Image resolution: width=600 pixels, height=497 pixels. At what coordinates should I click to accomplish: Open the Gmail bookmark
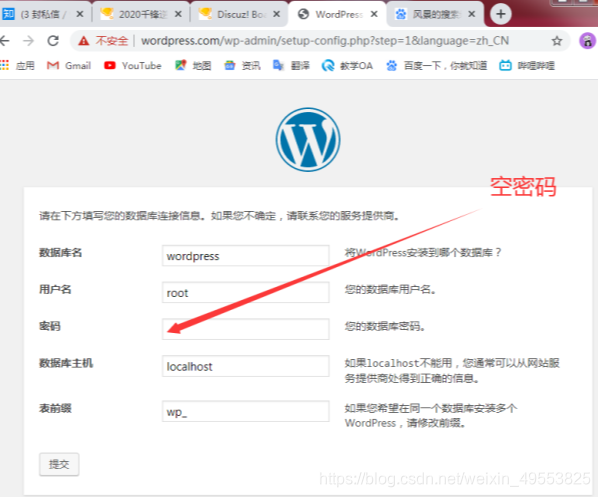click(69, 66)
